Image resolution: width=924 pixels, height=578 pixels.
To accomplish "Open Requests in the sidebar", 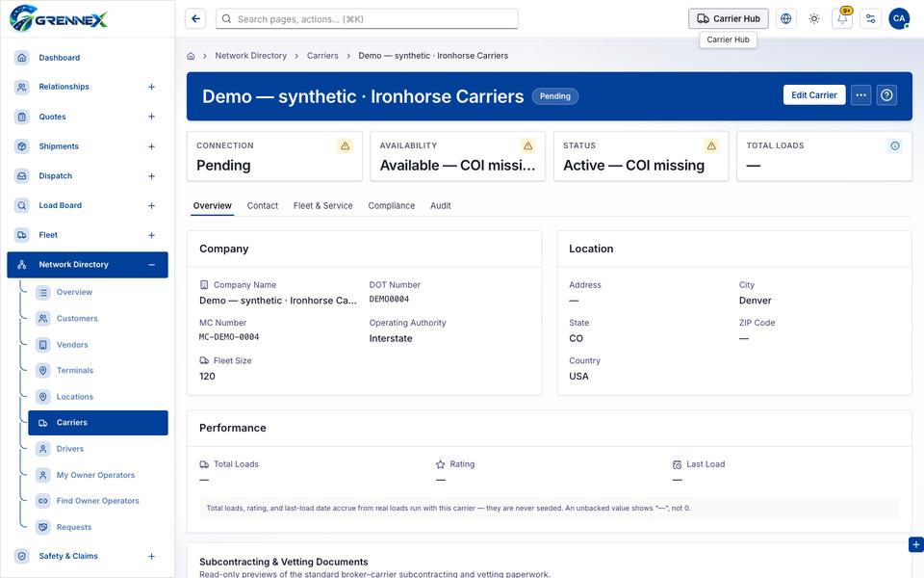I will pos(98,527).
